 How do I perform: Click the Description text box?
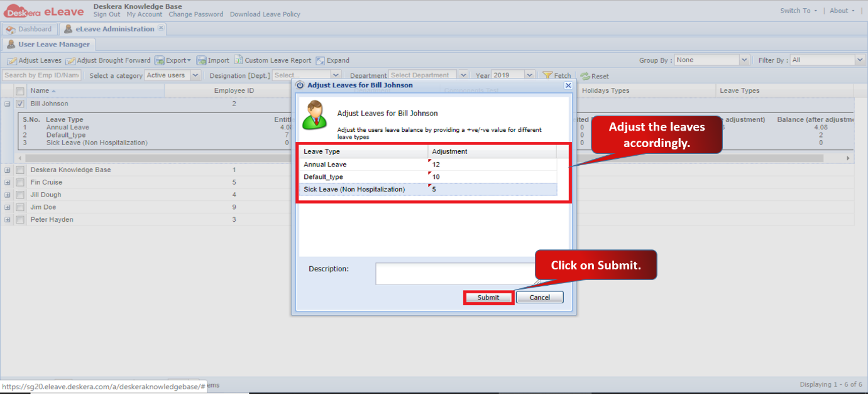pos(458,274)
